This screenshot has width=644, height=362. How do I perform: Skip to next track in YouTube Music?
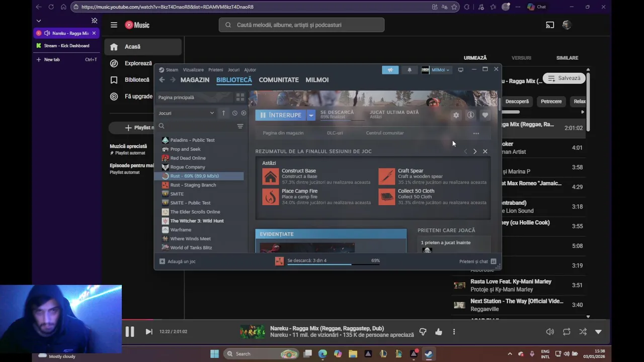[x=149, y=332]
